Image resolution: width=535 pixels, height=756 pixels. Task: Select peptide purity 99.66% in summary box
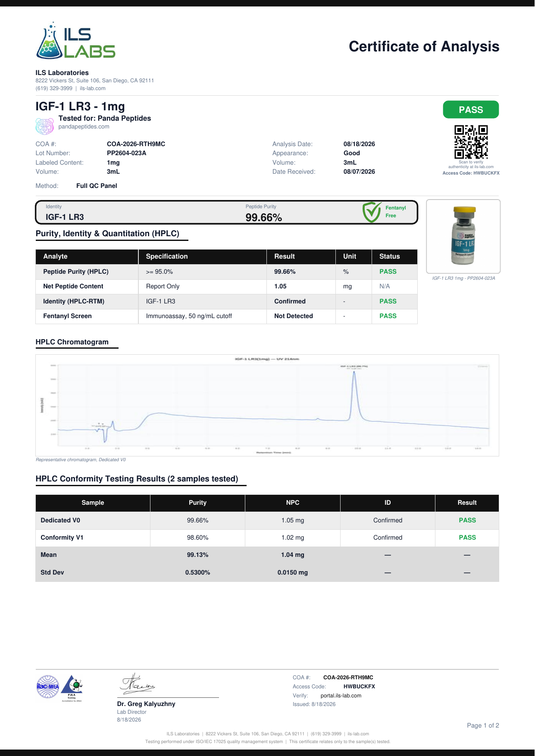point(263,218)
